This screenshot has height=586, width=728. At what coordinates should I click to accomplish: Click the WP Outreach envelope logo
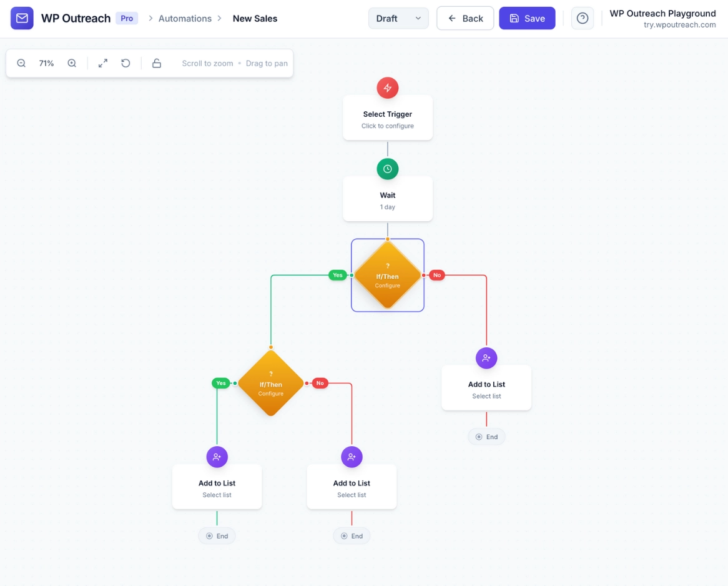coord(21,18)
